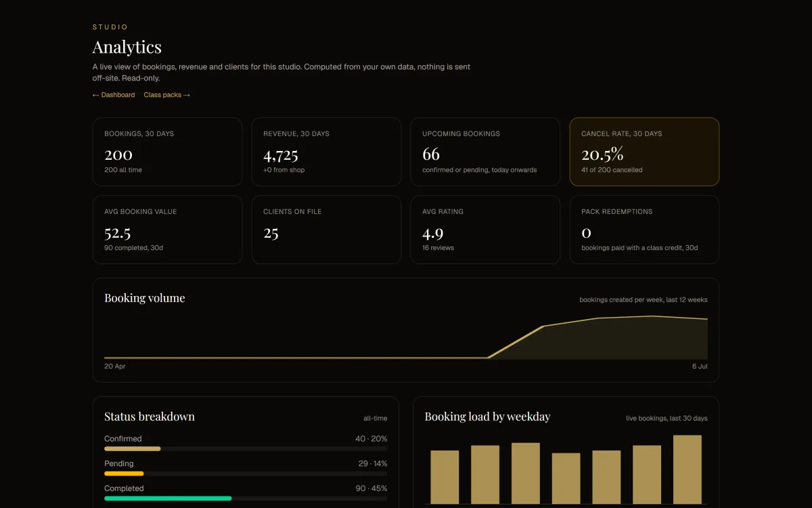Click the 6 Jul axis label

[700, 366]
